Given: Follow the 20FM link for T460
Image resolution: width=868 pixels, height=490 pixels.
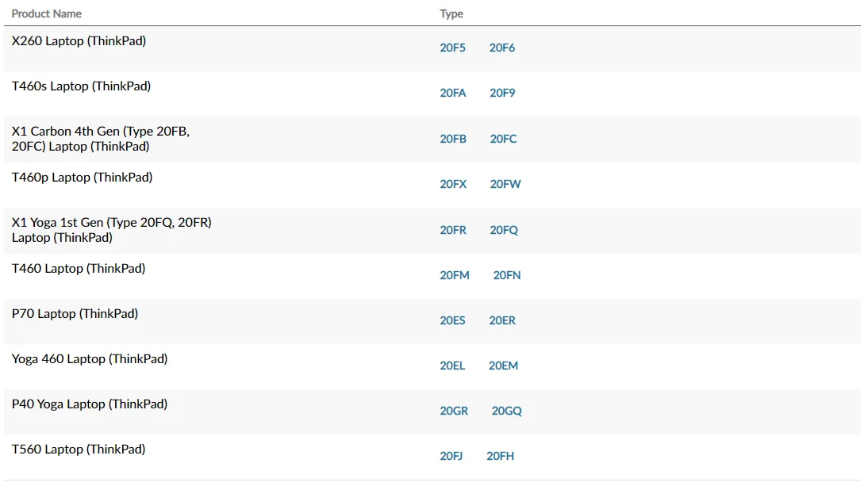Looking at the screenshot, I should coord(455,275).
